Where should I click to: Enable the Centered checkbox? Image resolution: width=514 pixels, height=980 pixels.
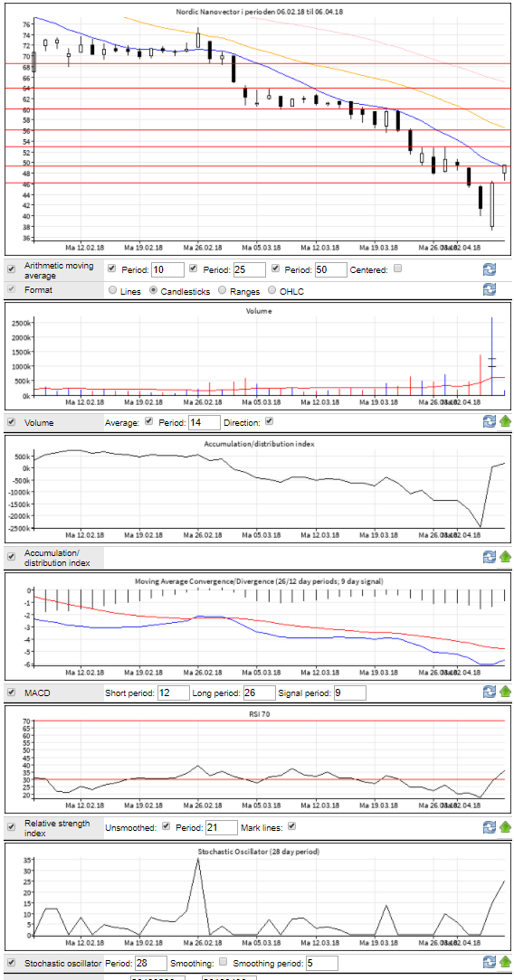click(397, 269)
